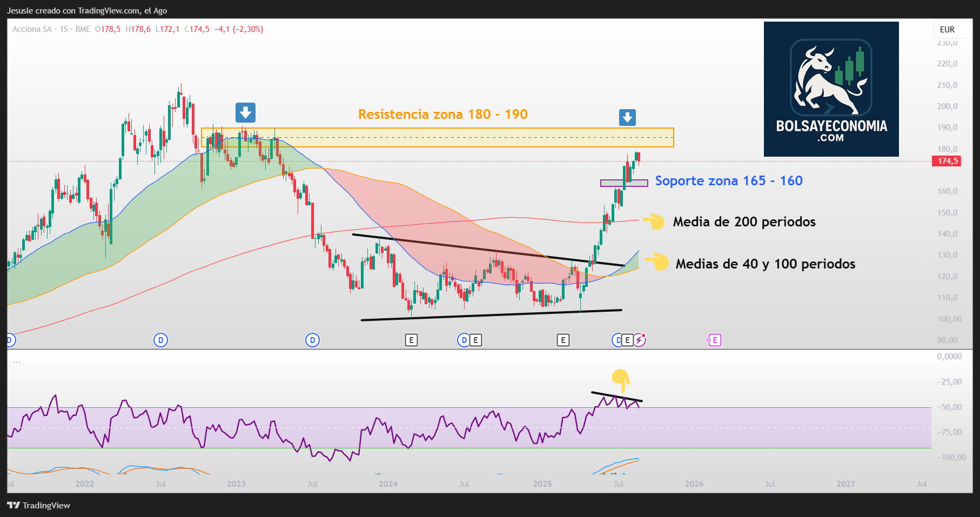Click the TradingView logo at bottom left
The height and width of the screenshot is (517, 980).
[39, 505]
